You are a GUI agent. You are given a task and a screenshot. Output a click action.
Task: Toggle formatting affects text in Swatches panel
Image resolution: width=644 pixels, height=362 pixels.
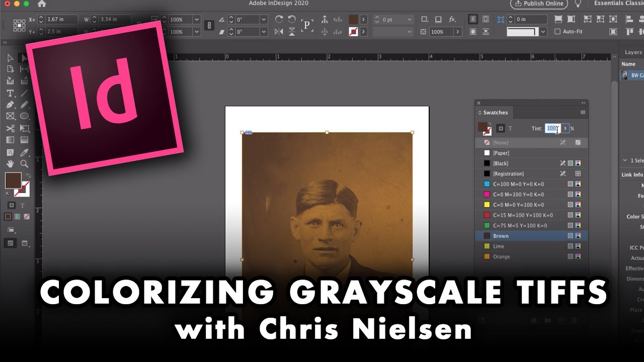click(x=510, y=128)
